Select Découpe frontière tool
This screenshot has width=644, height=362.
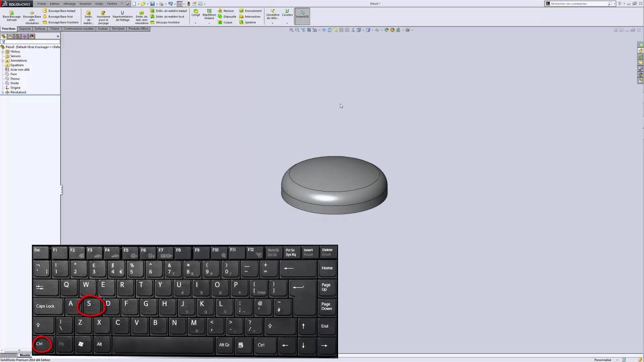tap(165, 23)
